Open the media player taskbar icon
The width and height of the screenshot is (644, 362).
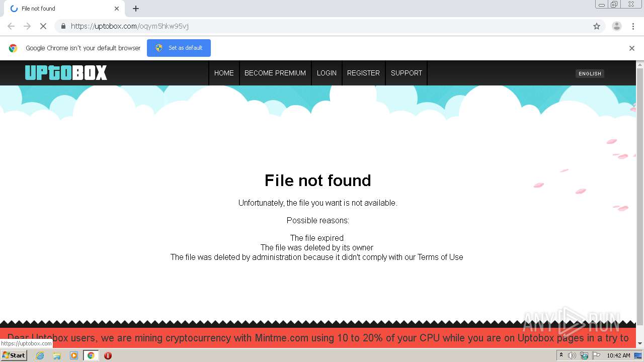pyautogui.click(x=73, y=355)
